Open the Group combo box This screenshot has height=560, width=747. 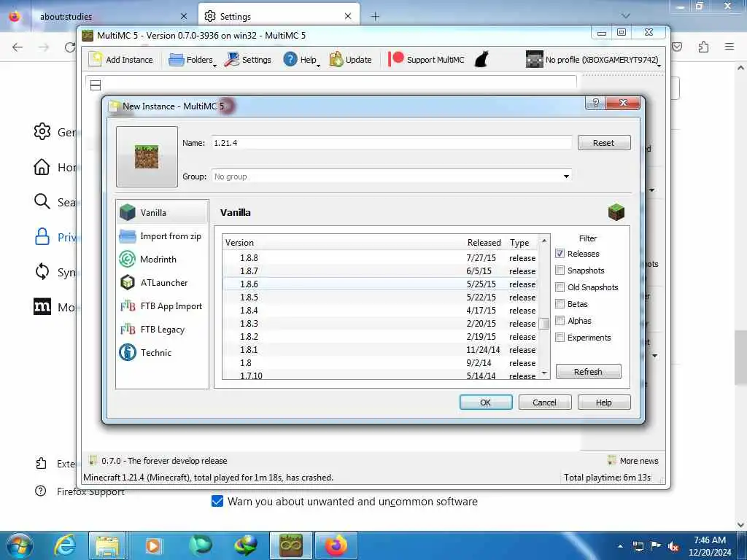[392, 176]
